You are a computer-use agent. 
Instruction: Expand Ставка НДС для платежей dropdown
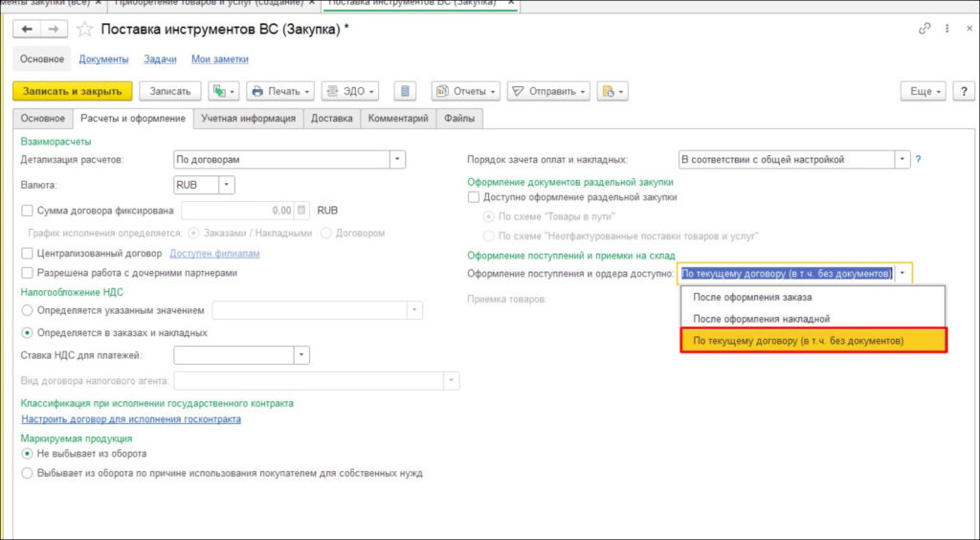pos(301,355)
